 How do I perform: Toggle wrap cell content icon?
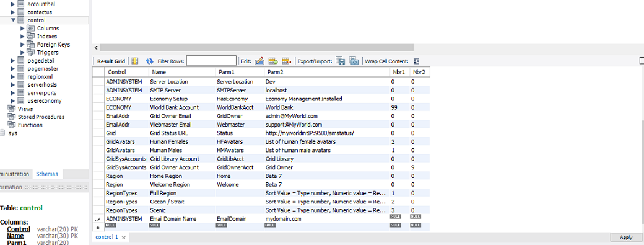point(416,61)
